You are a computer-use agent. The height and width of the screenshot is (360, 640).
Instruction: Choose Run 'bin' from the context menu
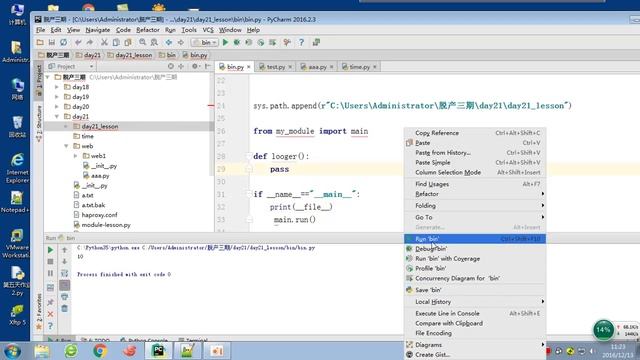coord(475,239)
